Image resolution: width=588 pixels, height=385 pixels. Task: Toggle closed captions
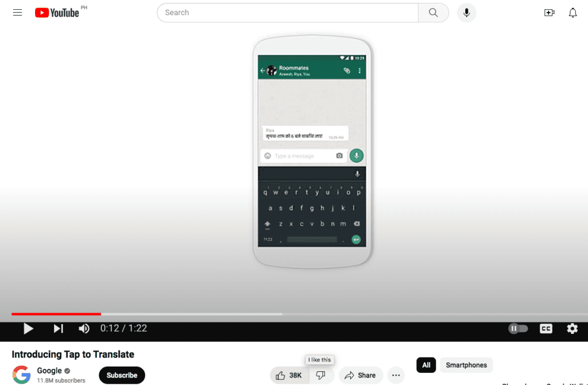(x=546, y=328)
